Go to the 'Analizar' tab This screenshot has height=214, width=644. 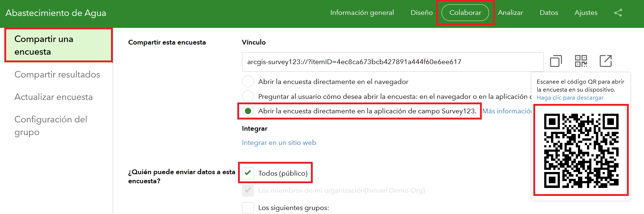coord(510,13)
